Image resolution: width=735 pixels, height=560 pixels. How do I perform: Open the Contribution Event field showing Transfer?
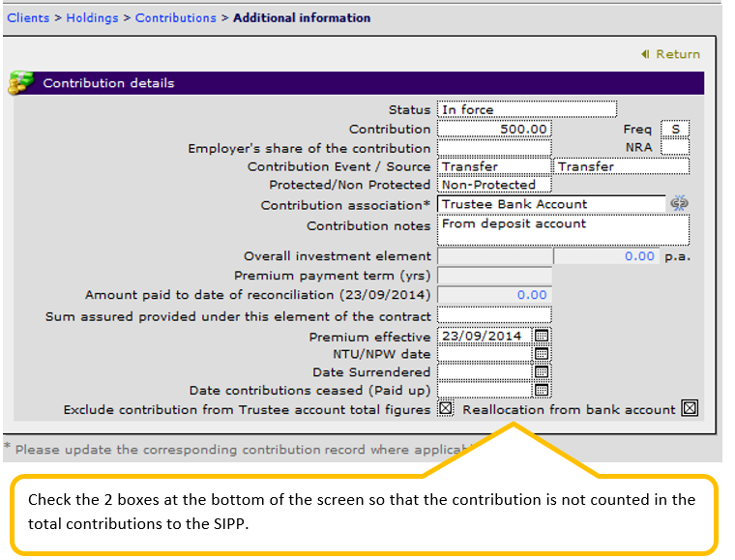coord(494,166)
